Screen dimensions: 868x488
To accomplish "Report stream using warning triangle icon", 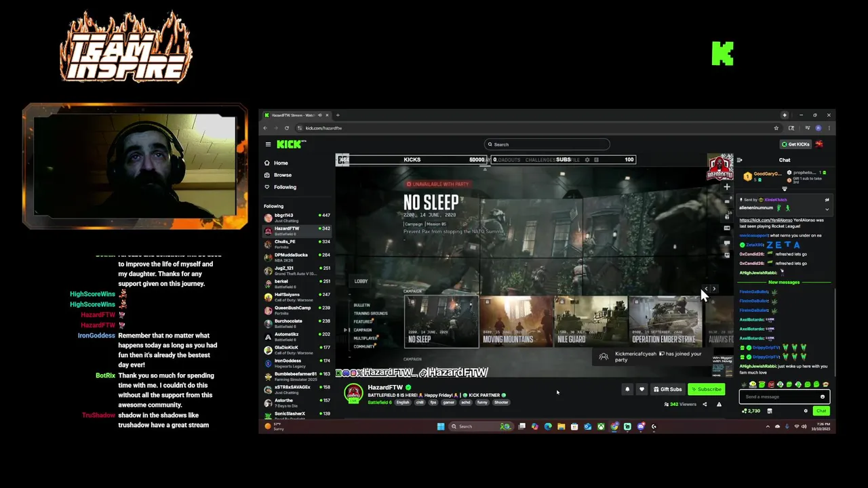I will coord(719,405).
